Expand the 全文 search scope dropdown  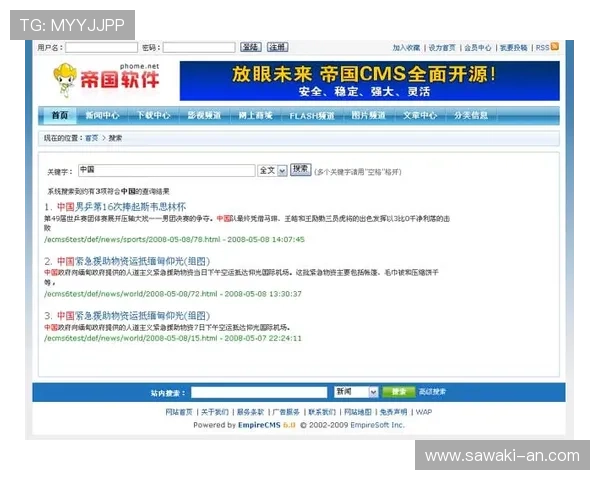pyautogui.click(x=272, y=170)
